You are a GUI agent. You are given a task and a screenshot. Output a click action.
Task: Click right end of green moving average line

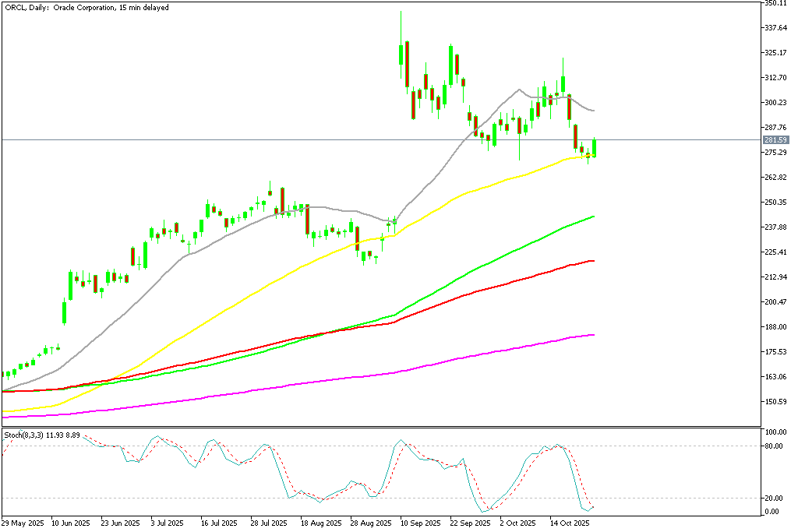(594, 217)
